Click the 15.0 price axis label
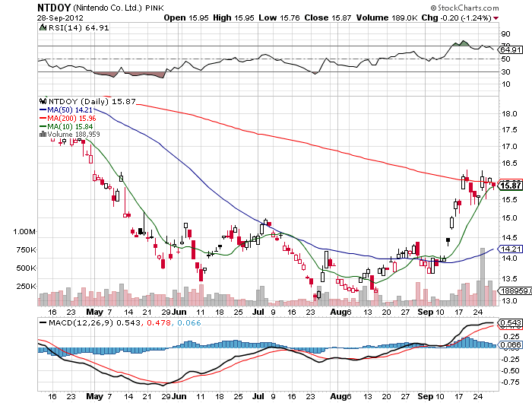 coord(509,217)
